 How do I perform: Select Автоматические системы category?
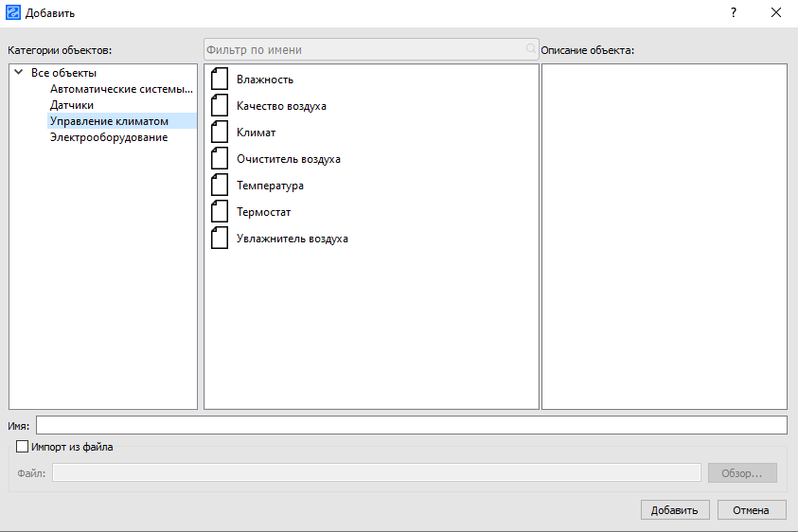pos(120,89)
